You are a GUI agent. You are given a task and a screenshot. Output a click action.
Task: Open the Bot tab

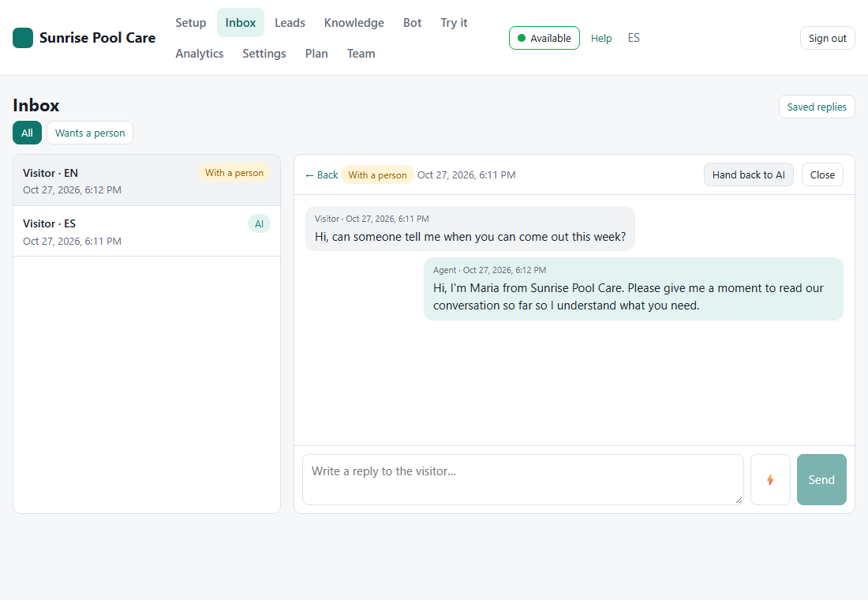point(413,23)
